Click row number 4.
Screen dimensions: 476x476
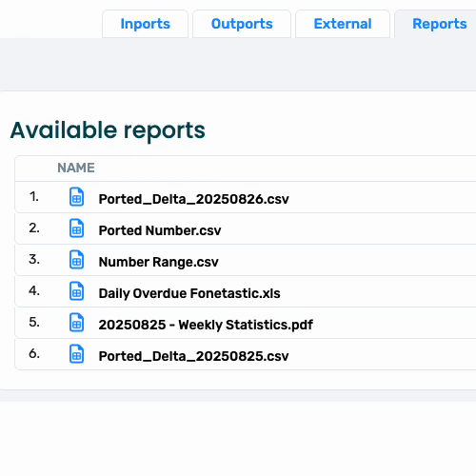pos(34,291)
